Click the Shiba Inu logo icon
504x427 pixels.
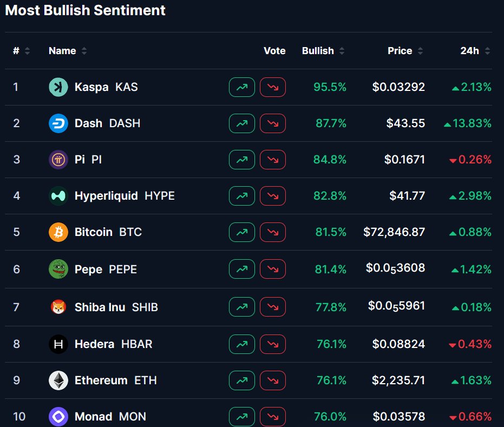[x=58, y=307]
